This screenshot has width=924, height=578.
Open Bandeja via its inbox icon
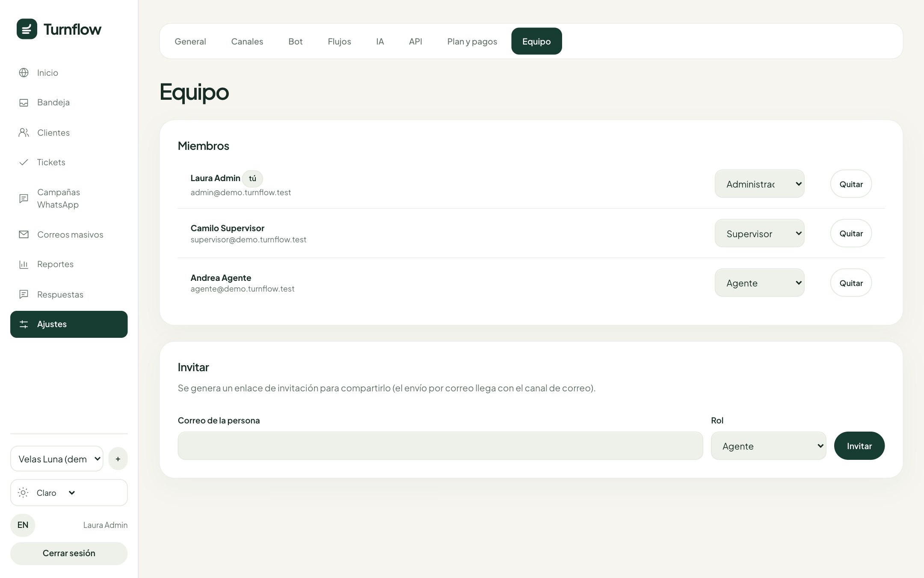click(x=24, y=102)
